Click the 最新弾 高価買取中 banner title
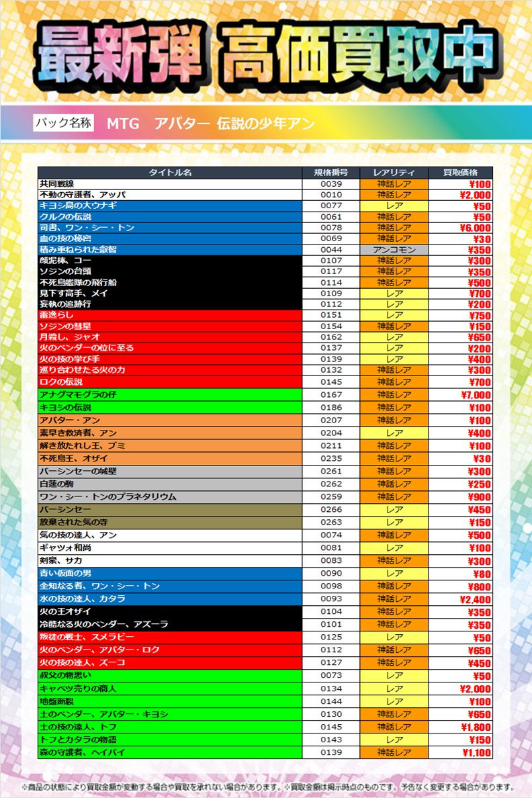The height and width of the screenshot is (798, 532). point(267,55)
